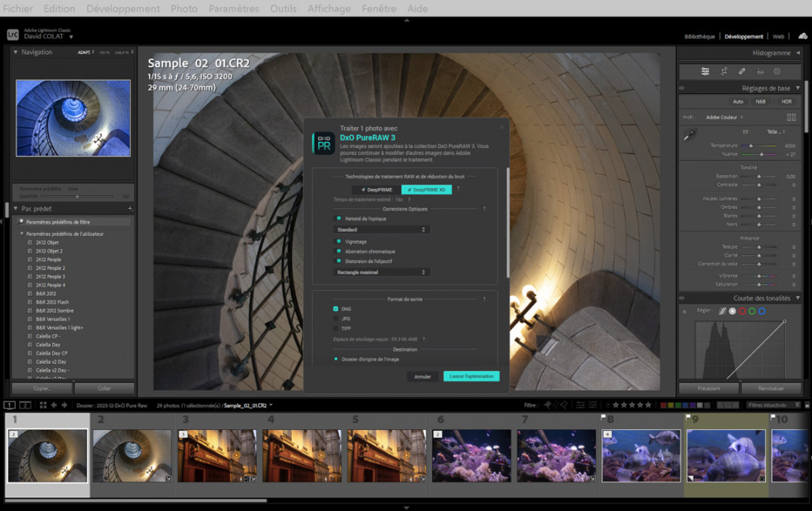The width and height of the screenshot is (812, 511).
Task: Open the Rectangle maximal dropdown
Action: (381, 272)
